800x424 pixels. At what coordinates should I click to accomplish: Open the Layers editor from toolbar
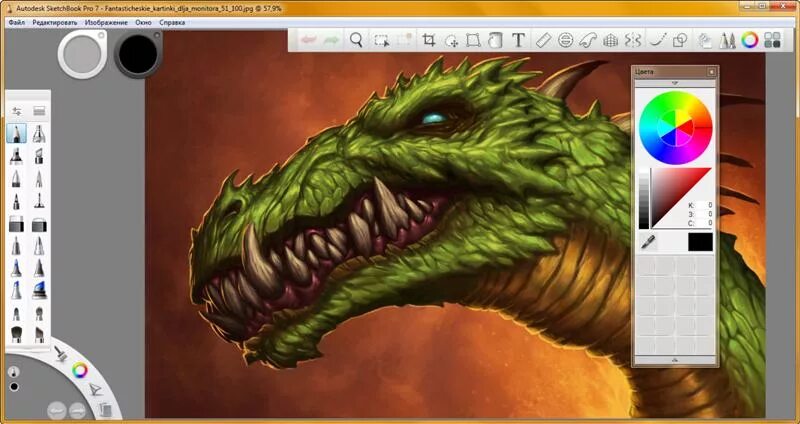click(705, 40)
